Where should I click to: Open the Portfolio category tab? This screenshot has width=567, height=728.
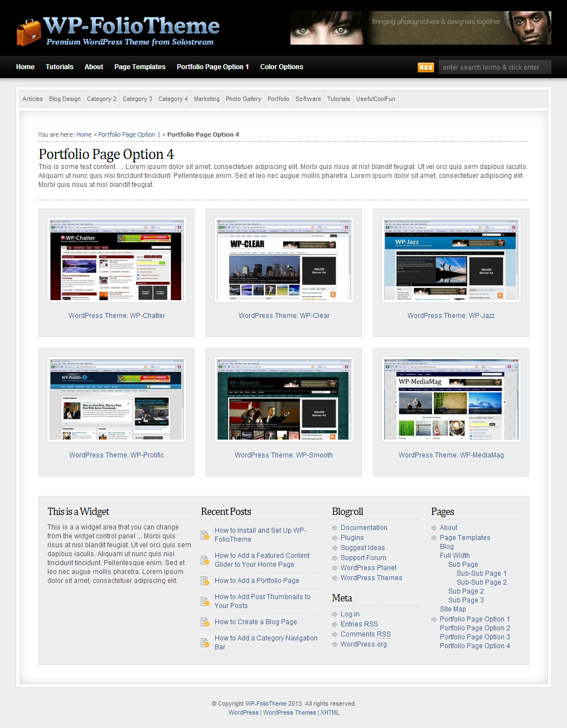(x=278, y=99)
